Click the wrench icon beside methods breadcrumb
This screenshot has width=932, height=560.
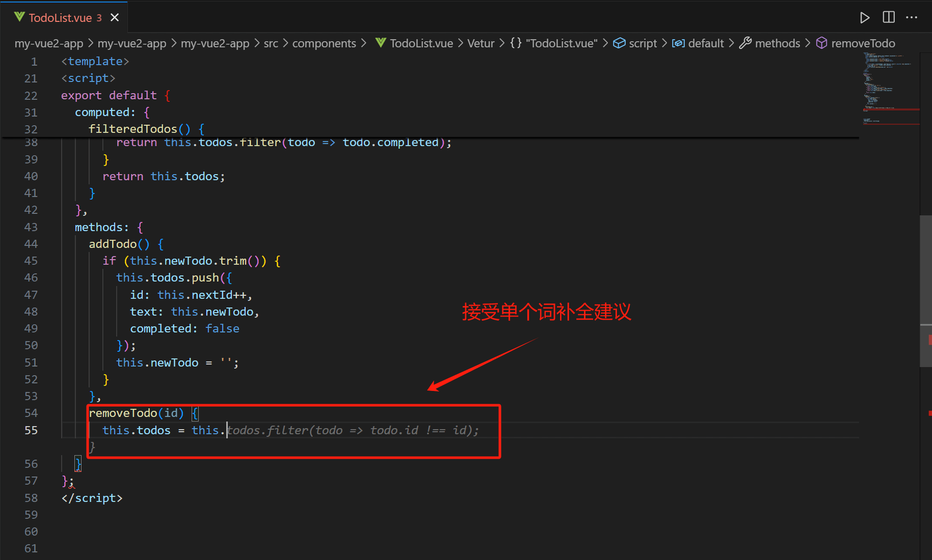745,43
